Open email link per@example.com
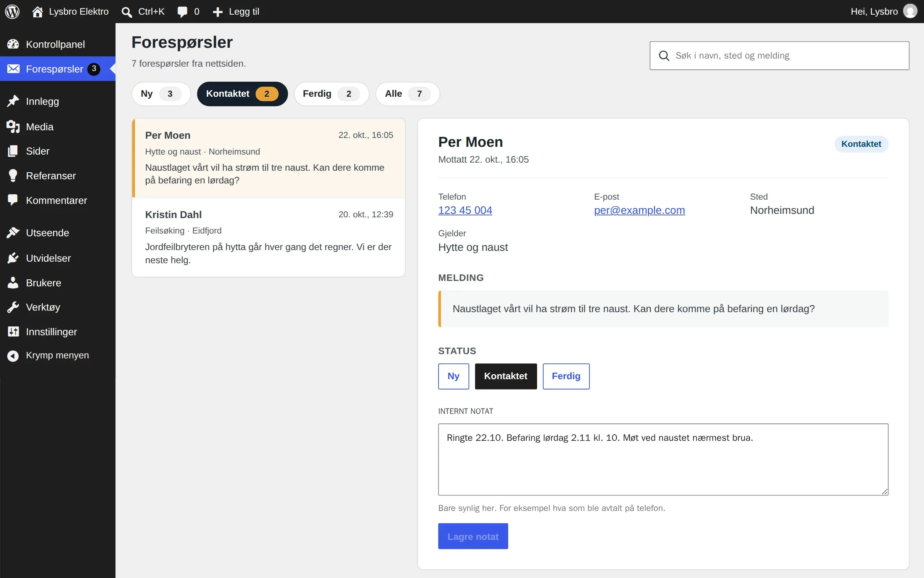This screenshot has width=924, height=578. [x=639, y=210]
